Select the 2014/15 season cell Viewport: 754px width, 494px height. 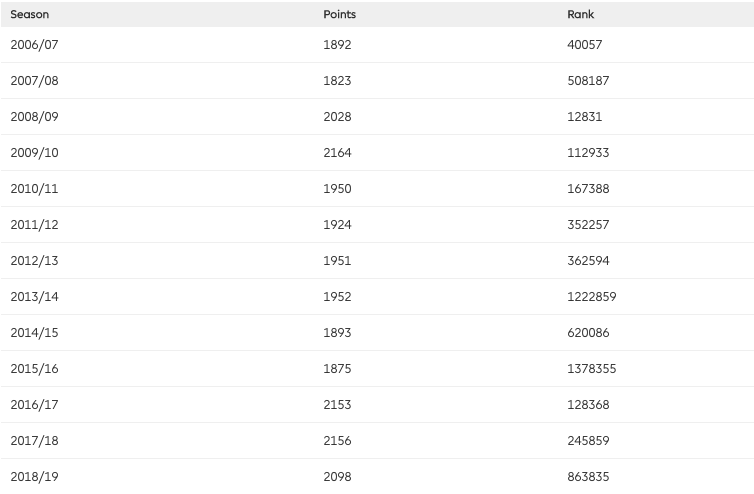(35, 332)
